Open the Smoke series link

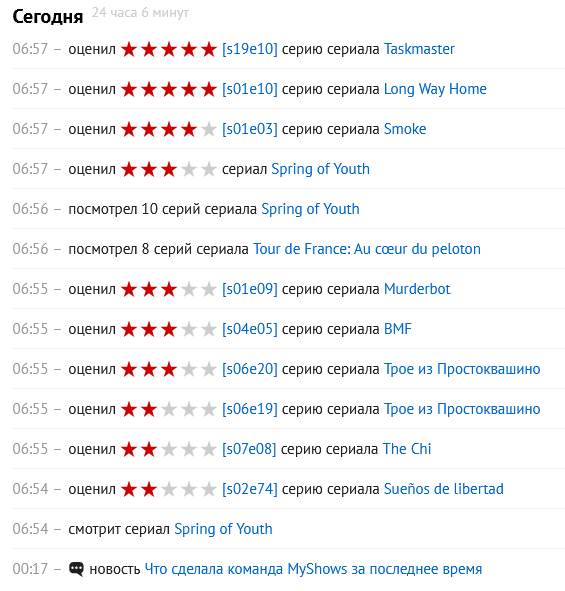pos(405,129)
